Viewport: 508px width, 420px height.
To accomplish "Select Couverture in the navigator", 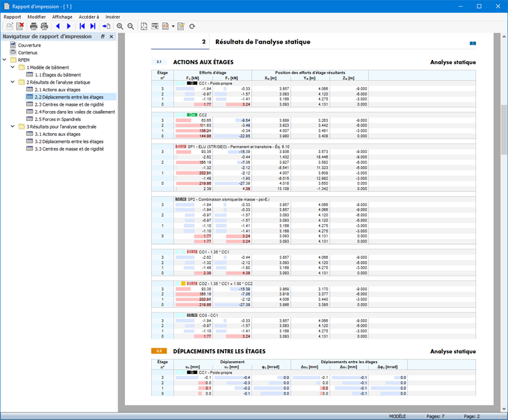I will [x=29, y=45].
